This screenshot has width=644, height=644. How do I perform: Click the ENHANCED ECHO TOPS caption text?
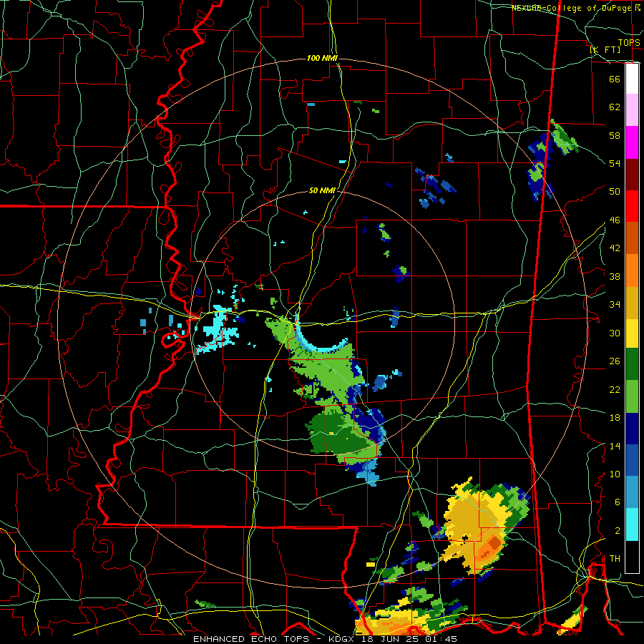click(x=250, y=639)
